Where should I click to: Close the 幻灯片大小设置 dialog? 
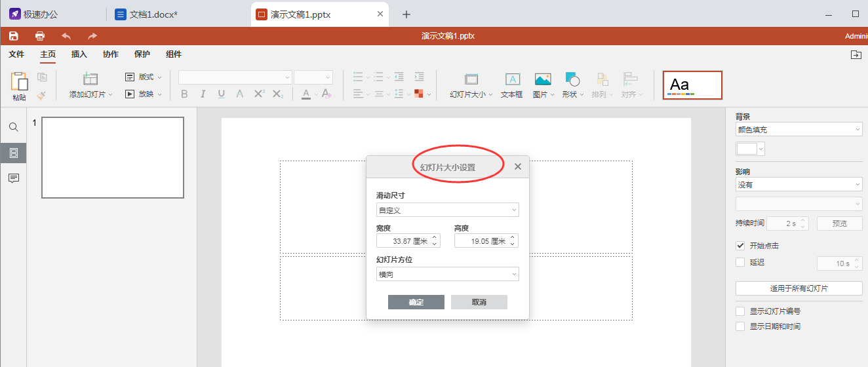point(518,166)
